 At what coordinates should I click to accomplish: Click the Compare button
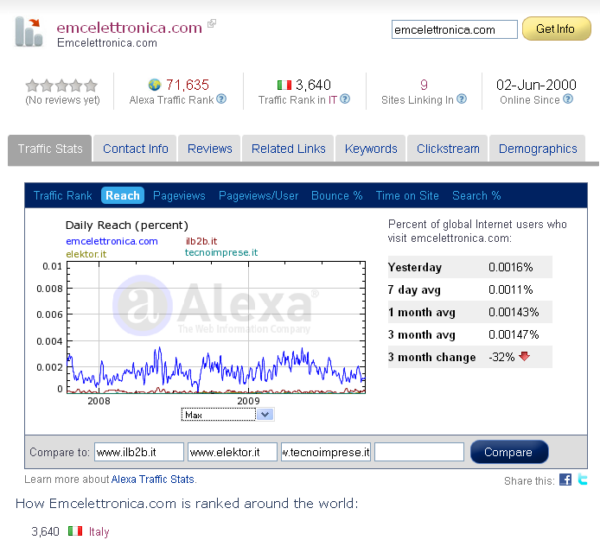pyautogui.click(x=509, y=452)
